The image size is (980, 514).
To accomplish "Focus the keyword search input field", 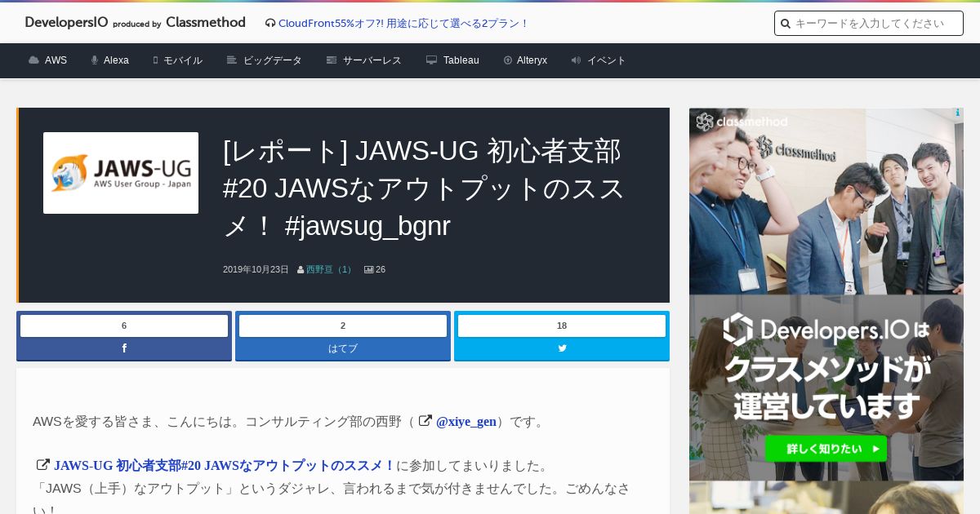I will point(869,24).
